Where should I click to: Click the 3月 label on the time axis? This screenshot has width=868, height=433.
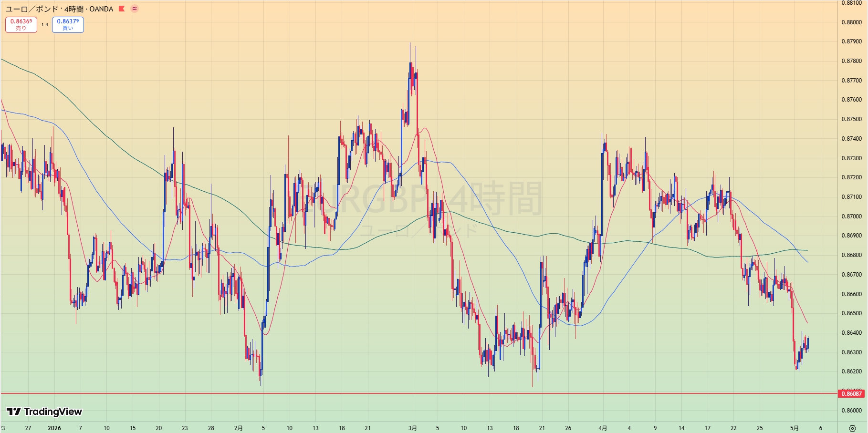(412, 428)
